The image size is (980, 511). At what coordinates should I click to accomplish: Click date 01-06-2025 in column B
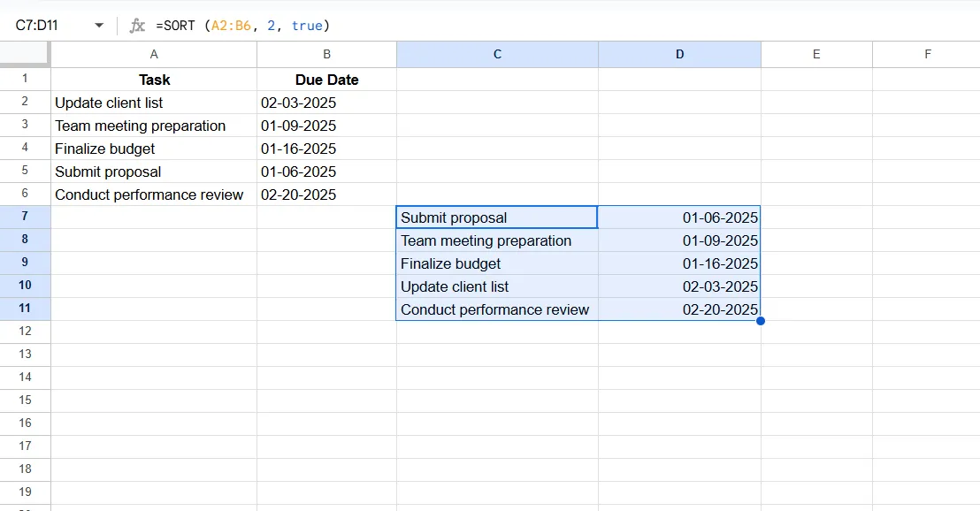click(327, 172)
